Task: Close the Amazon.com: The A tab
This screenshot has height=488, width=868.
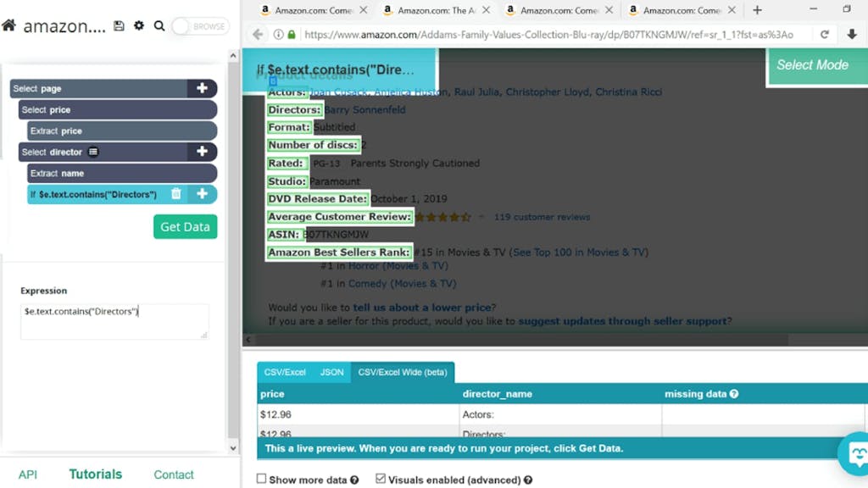Action: point(486,10)
